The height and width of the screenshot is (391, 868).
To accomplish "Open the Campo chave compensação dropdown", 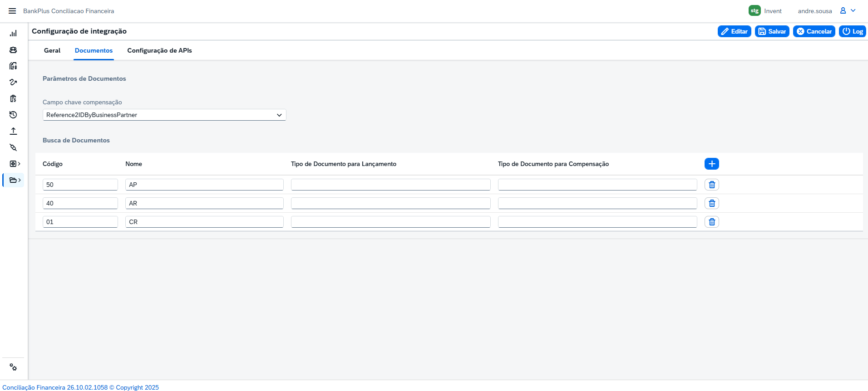I will [x=164, y=115].
